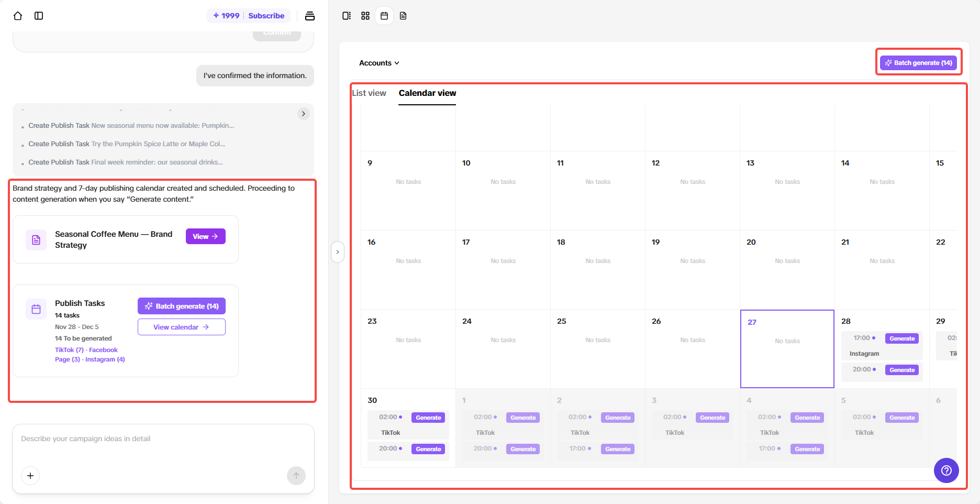Select the Calendar view tab
The height and width of the screenshot is (504, 980).
(x=427, y=93)
